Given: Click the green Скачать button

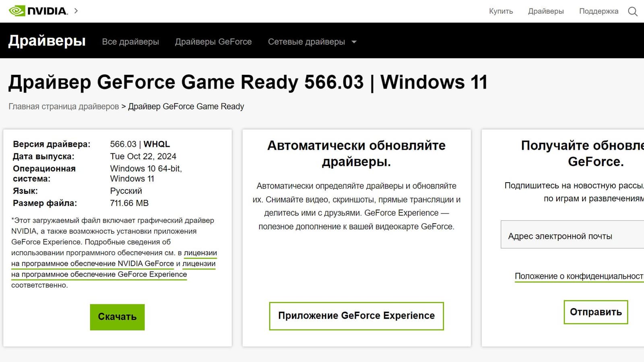Looking at the screenshot, I should [x=117, y=317].
